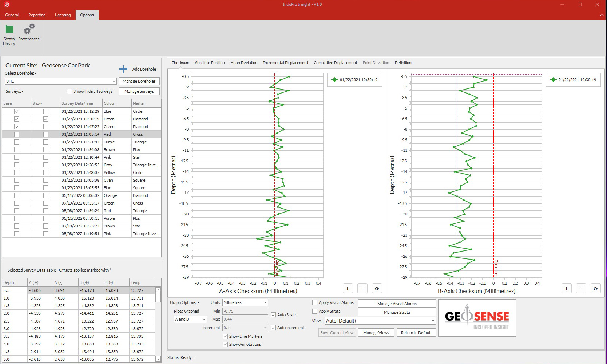Click the Geosense IncloPro Insight logo

tap(477, 318)
